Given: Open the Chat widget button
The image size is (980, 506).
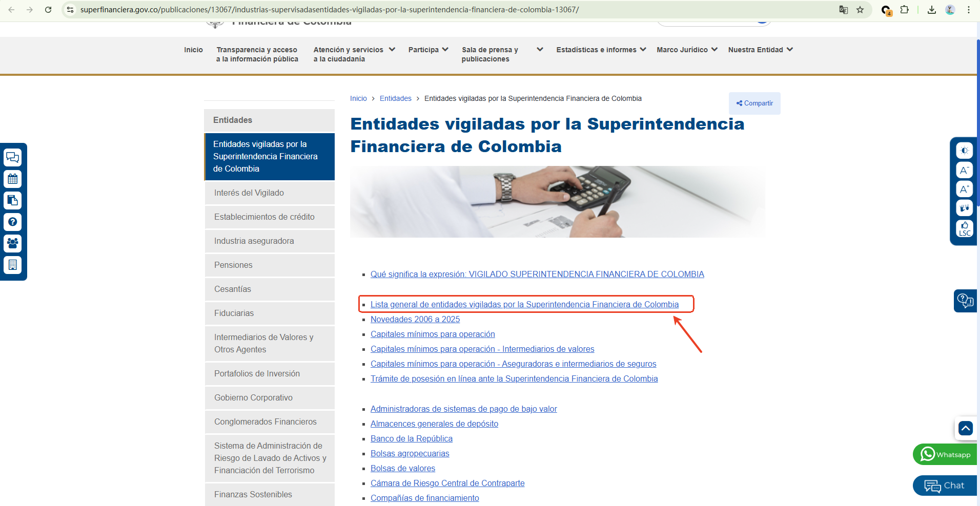Looking at the screenshot, I should tap(945, 486).
